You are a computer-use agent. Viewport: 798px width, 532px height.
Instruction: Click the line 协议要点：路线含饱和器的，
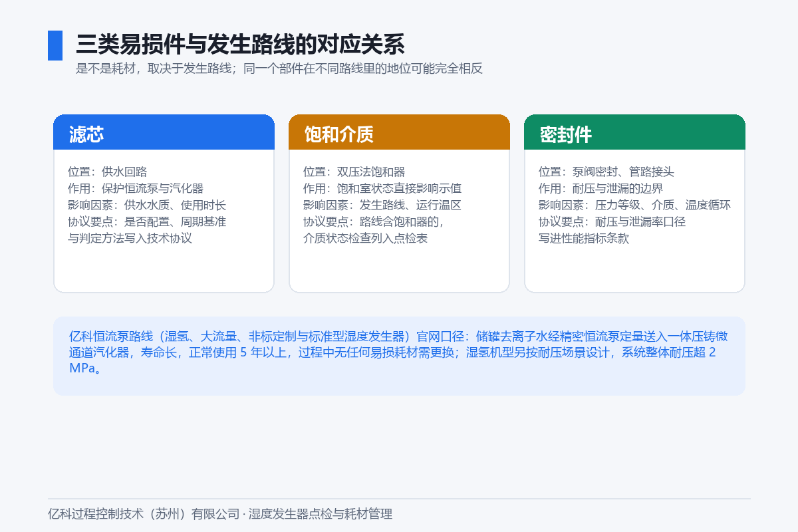[374, 221]
